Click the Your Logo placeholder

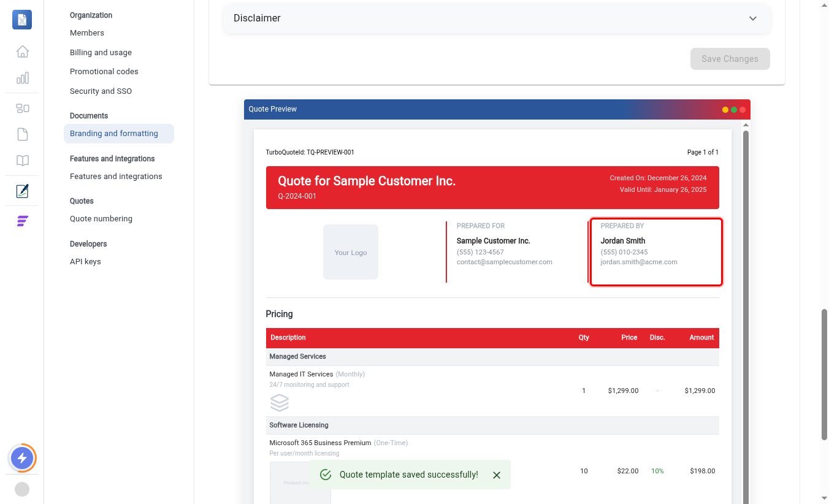351,252
